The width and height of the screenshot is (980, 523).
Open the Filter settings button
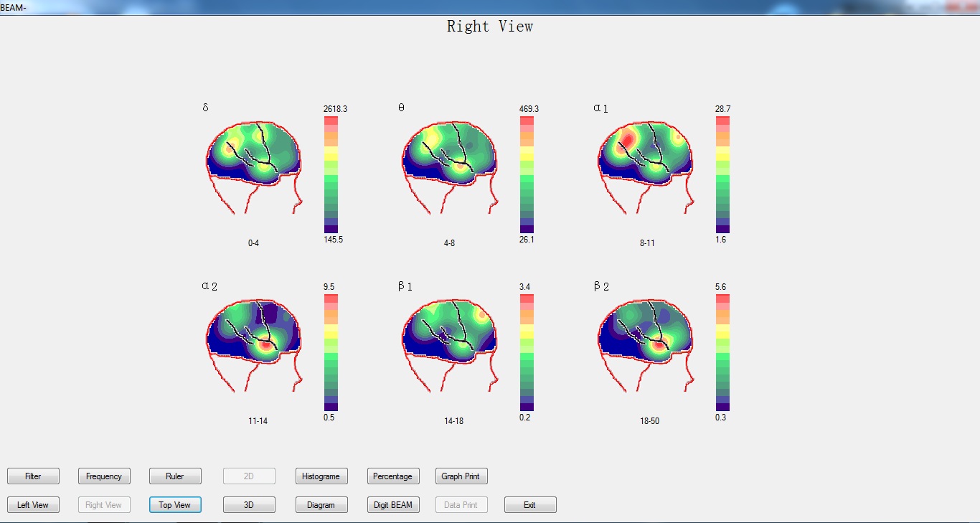[x=33, y=476]
